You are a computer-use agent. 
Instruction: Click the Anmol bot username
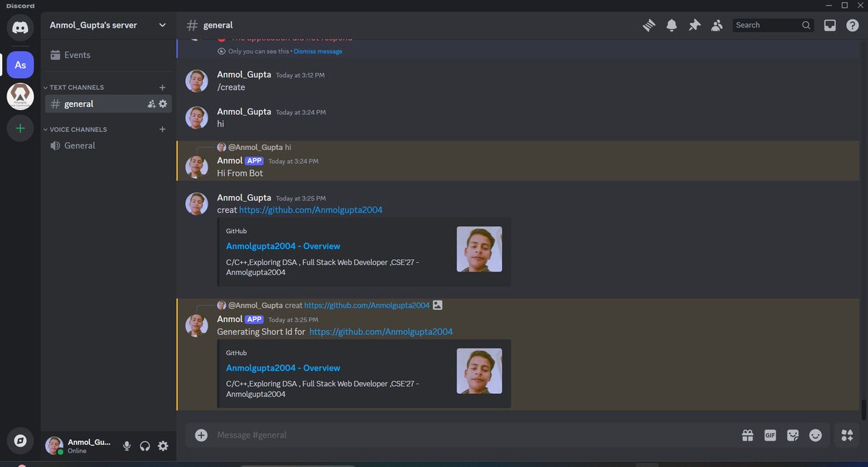[229, 161]
